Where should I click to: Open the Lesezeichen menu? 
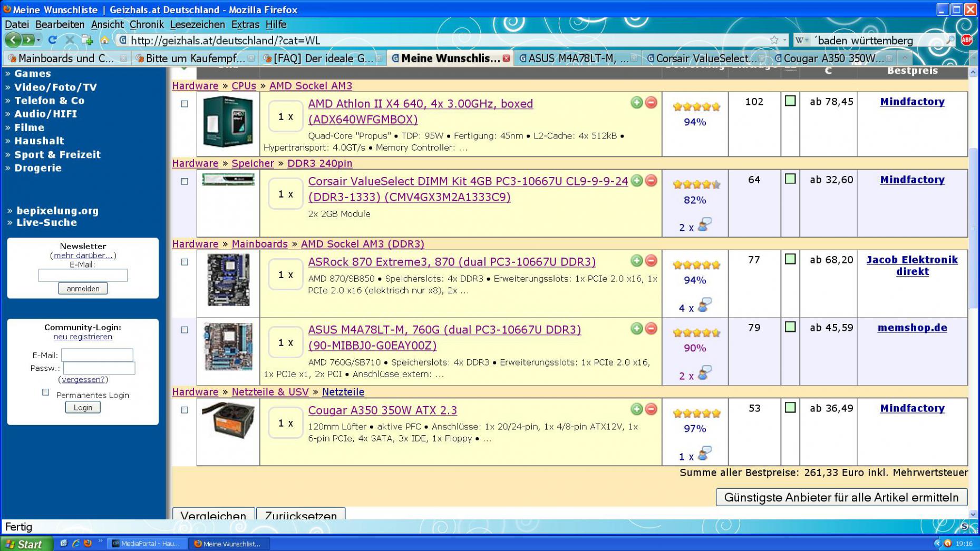197,24
